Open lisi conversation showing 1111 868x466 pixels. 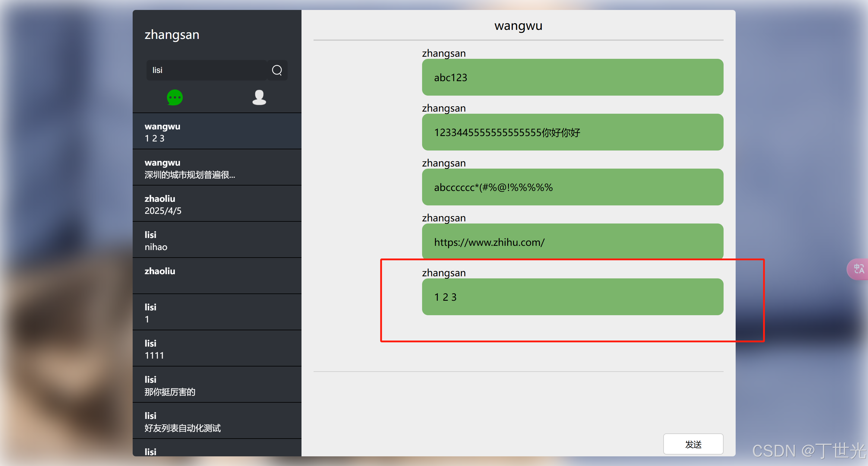[217, 349]
